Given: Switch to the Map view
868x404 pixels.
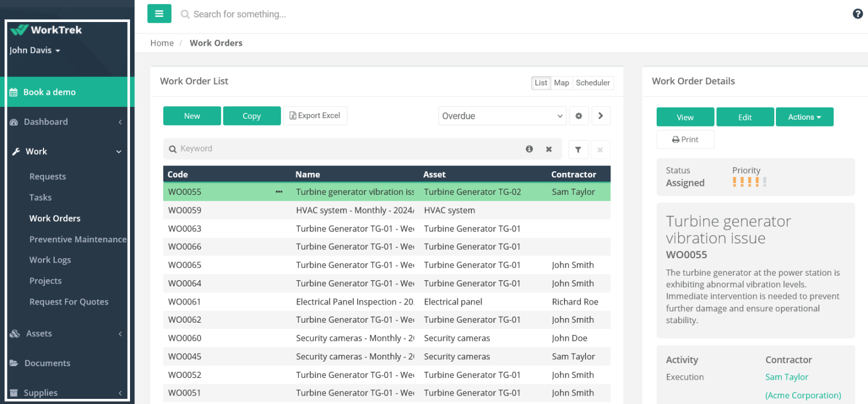Looking at the screenshot, I should [561, 83].
